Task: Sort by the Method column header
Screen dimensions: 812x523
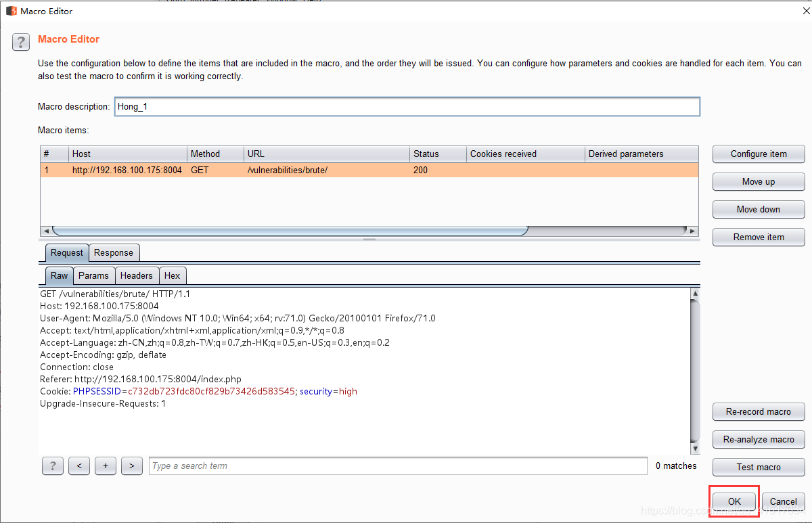Action: [216, 154]
